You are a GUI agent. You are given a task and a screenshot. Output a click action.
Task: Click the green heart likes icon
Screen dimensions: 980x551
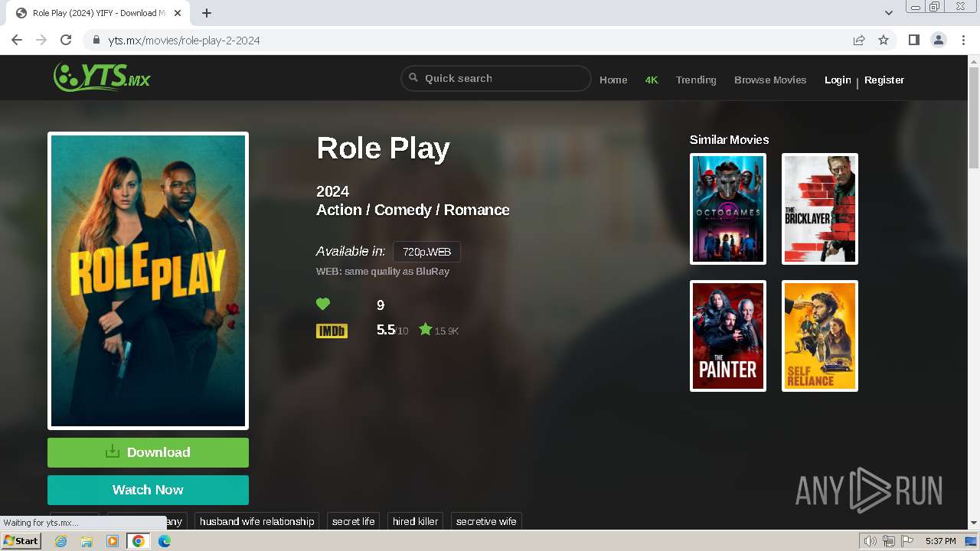point(323,305)
